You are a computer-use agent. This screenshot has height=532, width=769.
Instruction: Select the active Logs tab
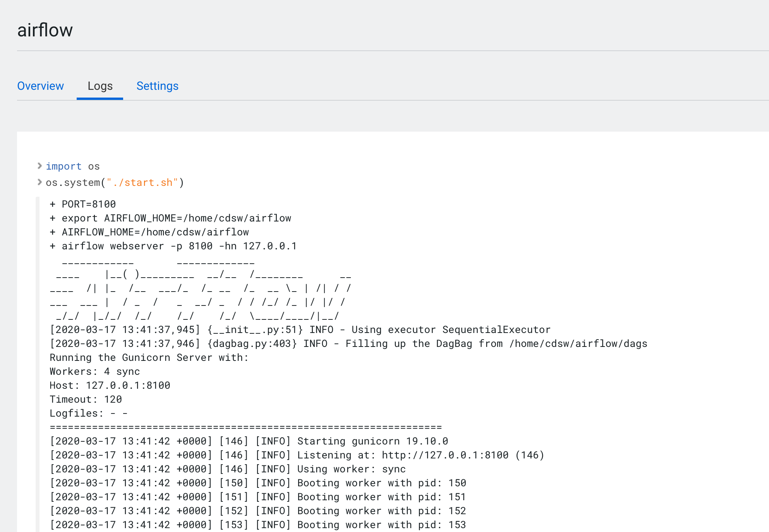[x=100, y=86]
